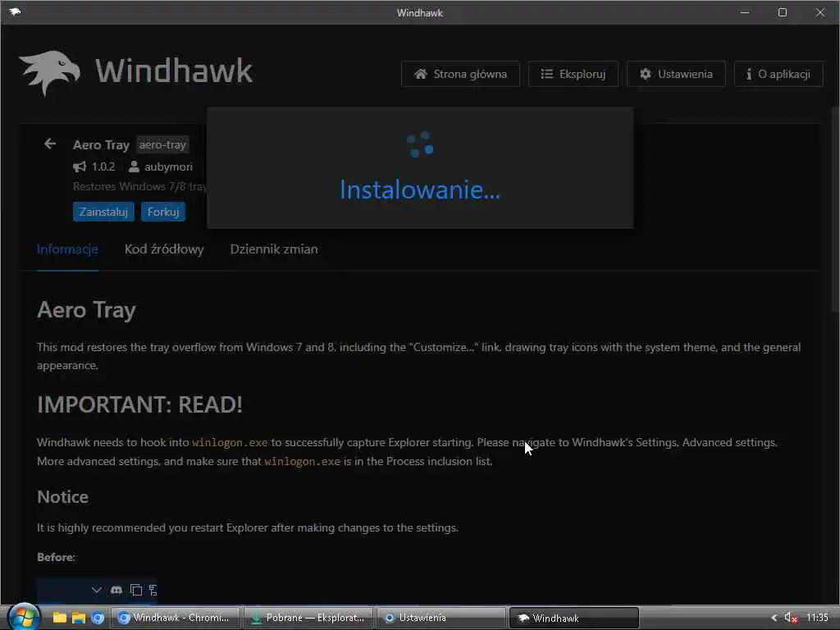Screen dimensions: 840x630
Task: Switch to the Informacje tab
Action: pos(67,249)
